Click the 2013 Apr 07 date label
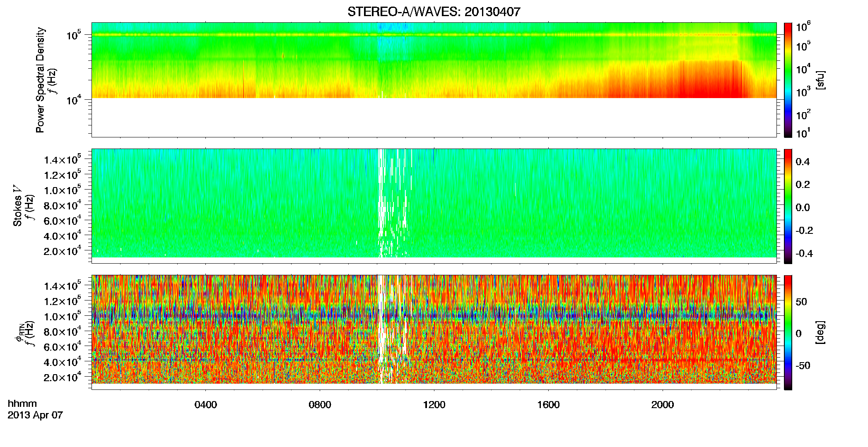Image resolution: width=868 pixels, height=447 pixels. pos(35,415)
